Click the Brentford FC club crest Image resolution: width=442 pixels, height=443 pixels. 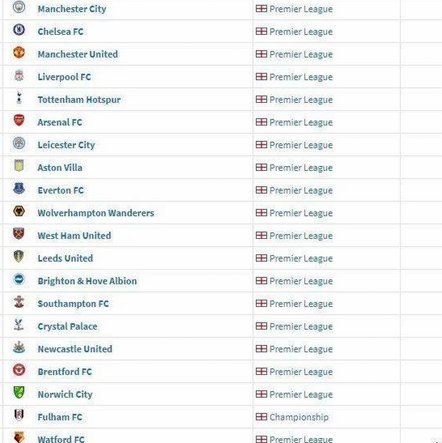click(19, 370)
